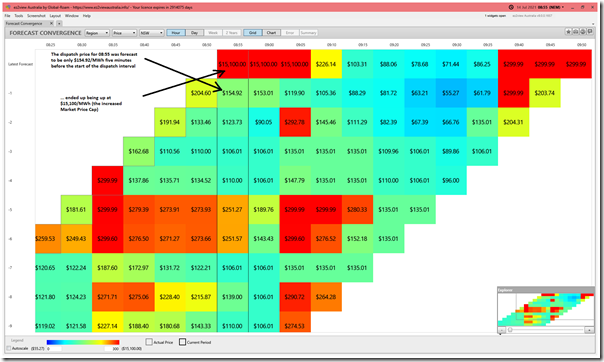Click the $162.68 cell in row -3

coord(139,151)
